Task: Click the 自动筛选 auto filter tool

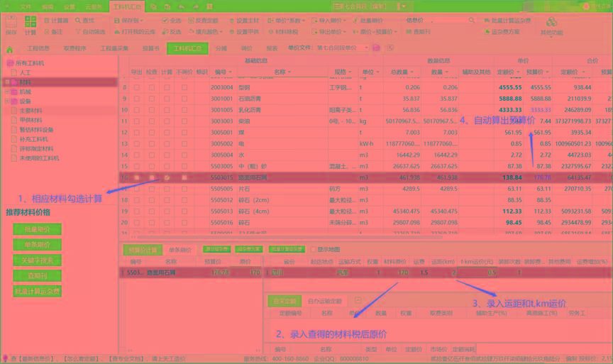Action: 90,32
